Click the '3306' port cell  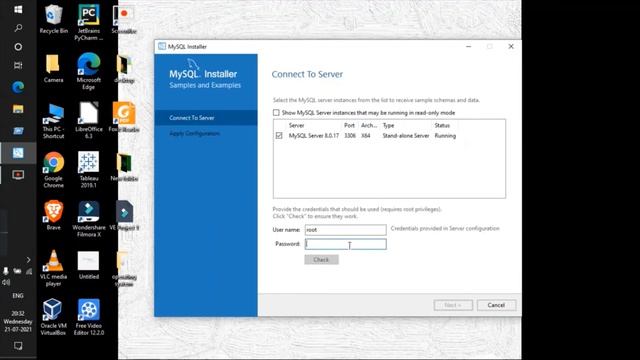350,136
